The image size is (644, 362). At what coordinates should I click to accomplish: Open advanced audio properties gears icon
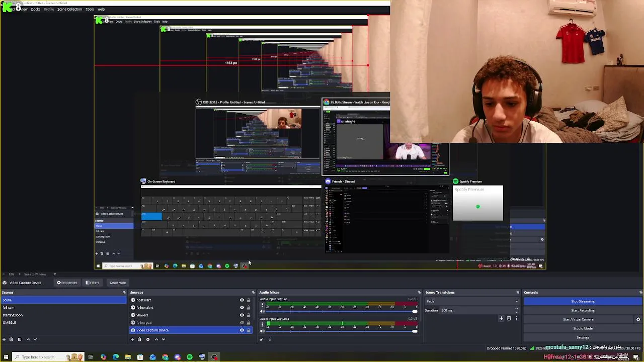261,339
